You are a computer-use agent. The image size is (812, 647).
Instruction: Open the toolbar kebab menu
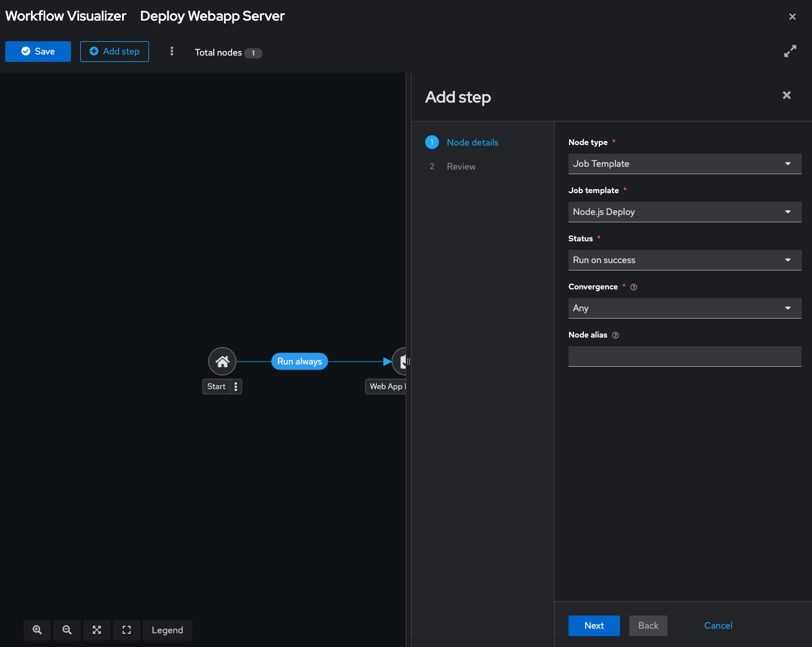(171, 52)
